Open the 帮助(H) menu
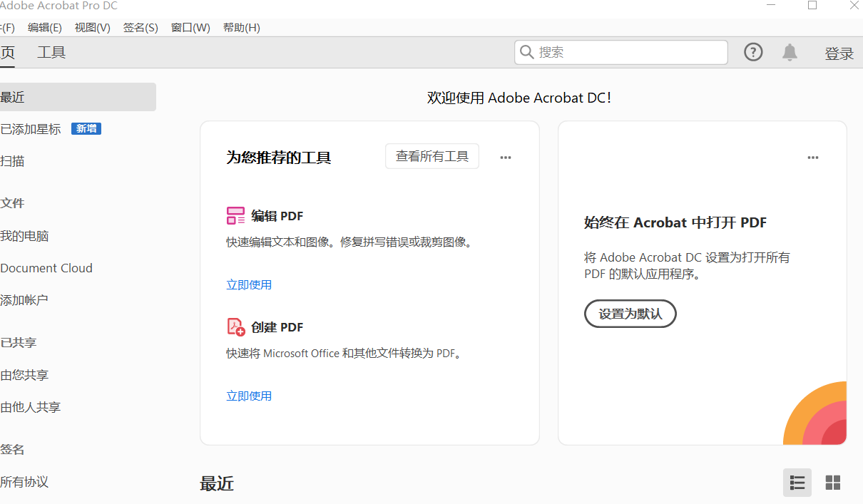863x504 pixels. [x=242, y=28]
